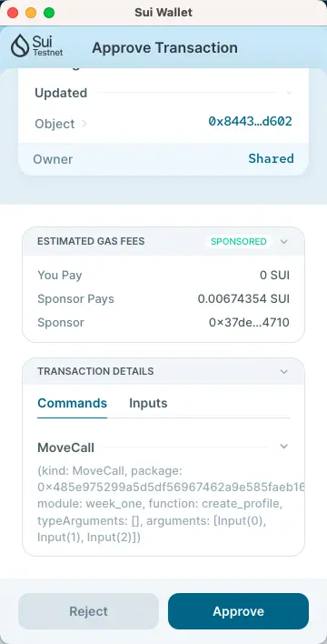Click the Testnet network label

[x=48, y=53]
